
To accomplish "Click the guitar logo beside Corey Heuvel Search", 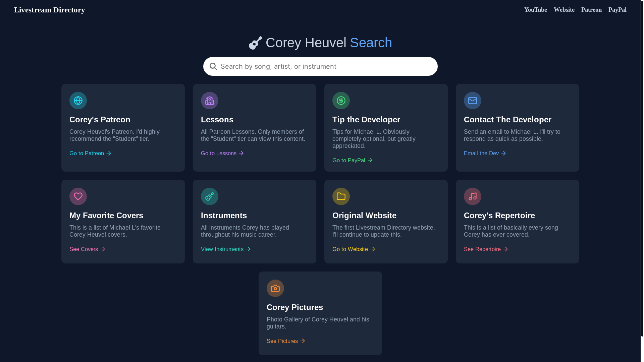I will 256,43.
